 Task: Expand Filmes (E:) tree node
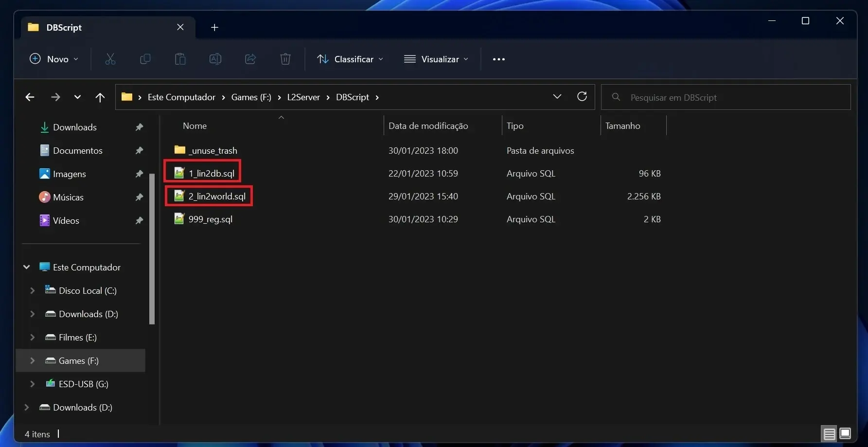[x=33, y=337]
